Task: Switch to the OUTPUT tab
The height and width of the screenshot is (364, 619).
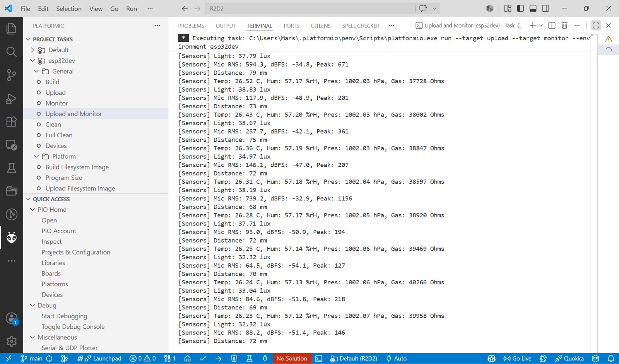Action: (226, 26)
